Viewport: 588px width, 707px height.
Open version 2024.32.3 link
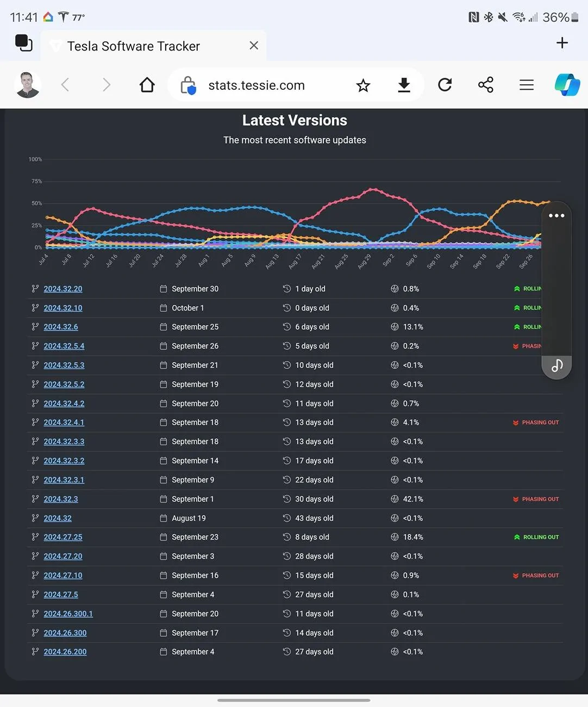[x=61, y=499]
